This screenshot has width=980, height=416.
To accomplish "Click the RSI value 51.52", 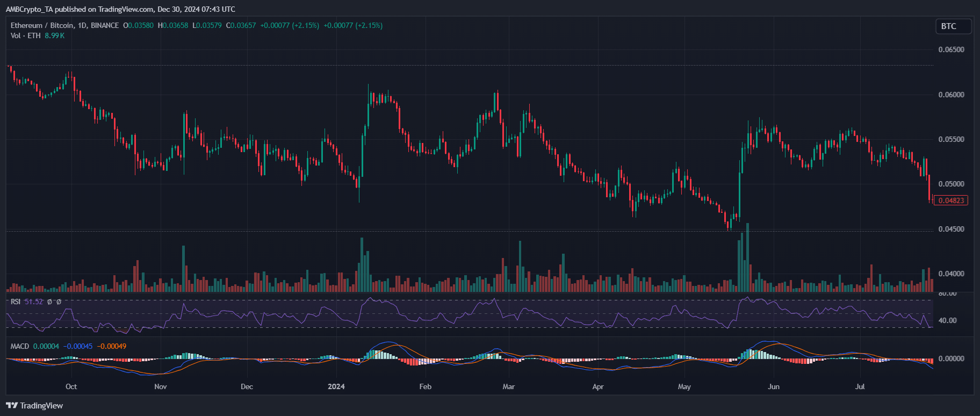I will point(34,302).
